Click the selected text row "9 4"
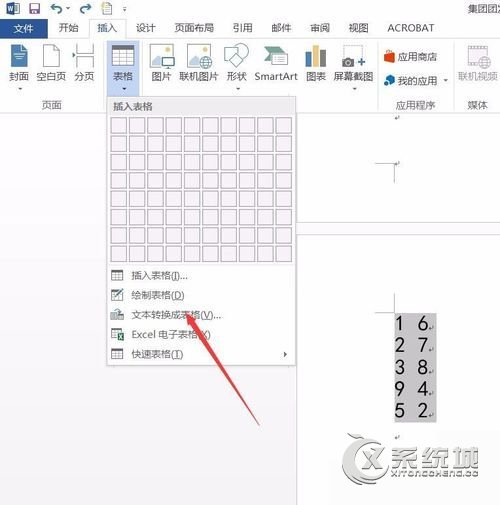This screenshot has width=500, height=505. tap(415, 389)
